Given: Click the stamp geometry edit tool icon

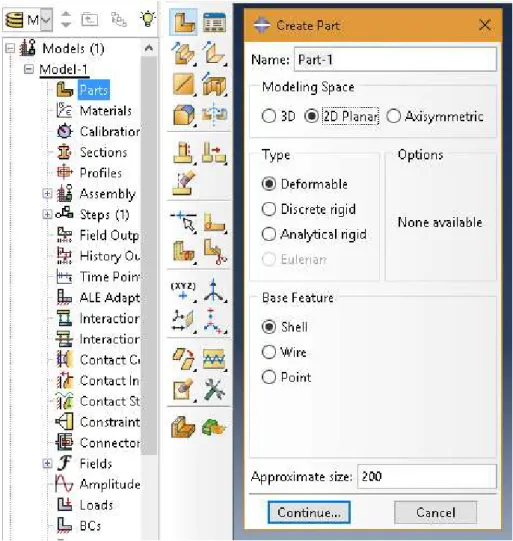Looking at the screenshot, I should pos(184,390).
